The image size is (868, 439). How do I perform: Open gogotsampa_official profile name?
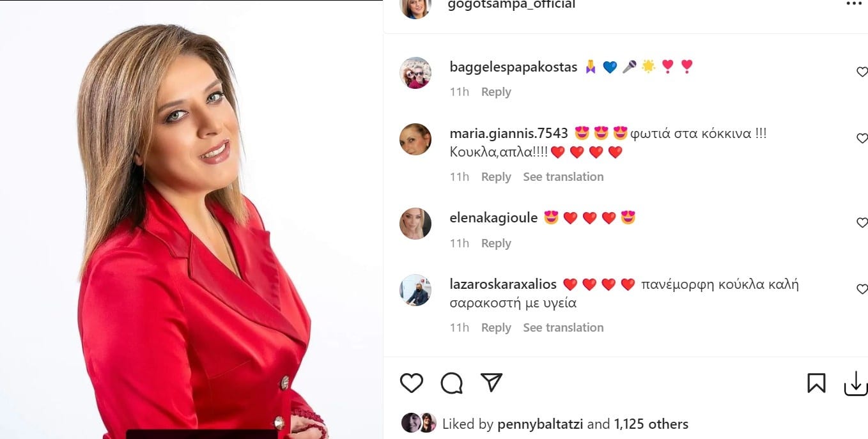(511, 4)
